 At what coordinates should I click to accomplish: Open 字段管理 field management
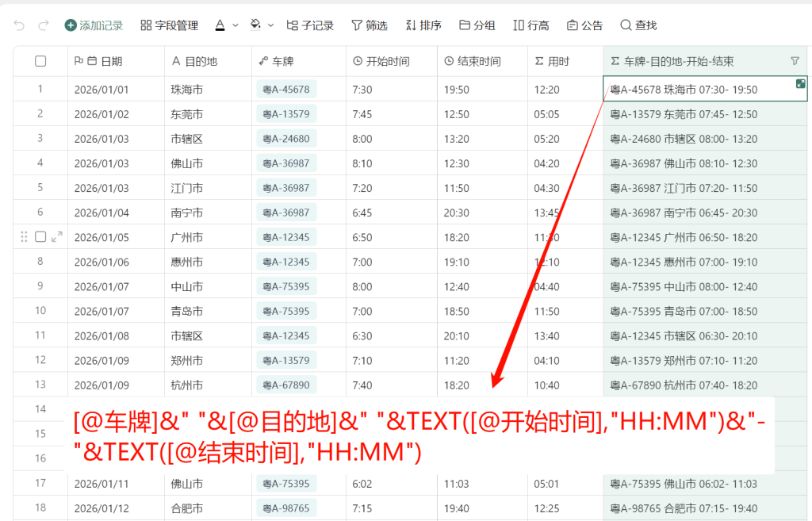tap(170, 25)
